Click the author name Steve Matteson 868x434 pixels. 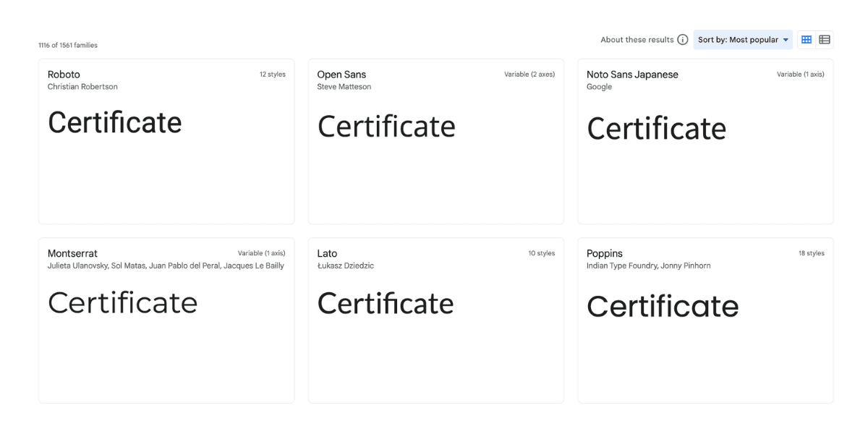[344, 87]
